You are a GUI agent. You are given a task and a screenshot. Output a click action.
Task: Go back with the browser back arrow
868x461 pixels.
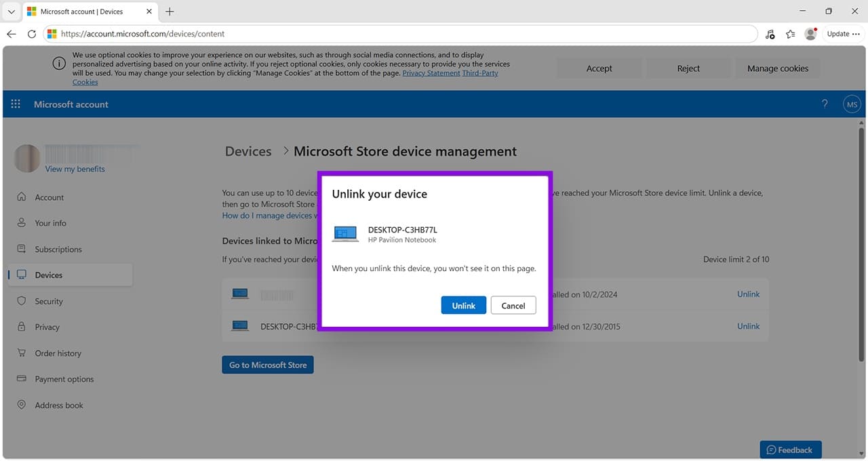pos(11,33)
